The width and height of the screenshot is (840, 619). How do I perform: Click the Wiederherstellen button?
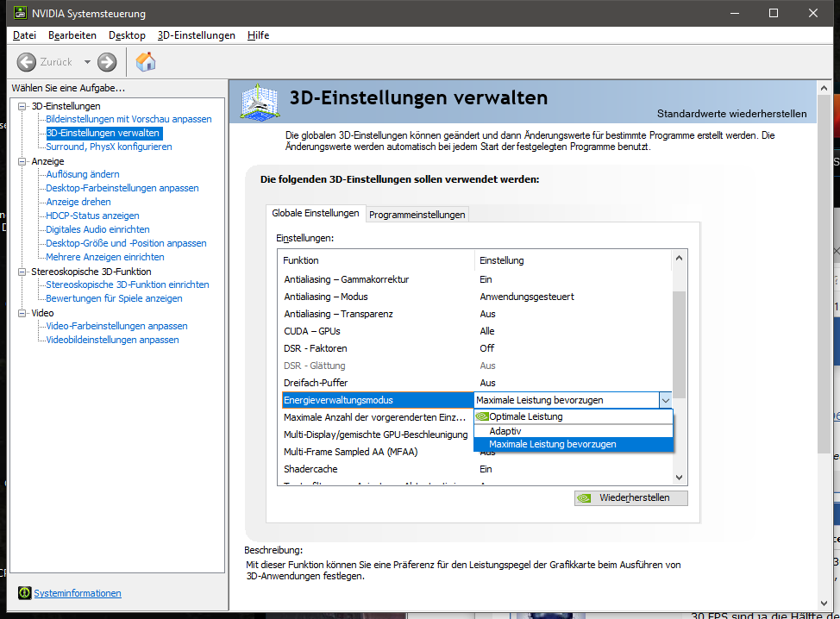click(x=631, y=498)
